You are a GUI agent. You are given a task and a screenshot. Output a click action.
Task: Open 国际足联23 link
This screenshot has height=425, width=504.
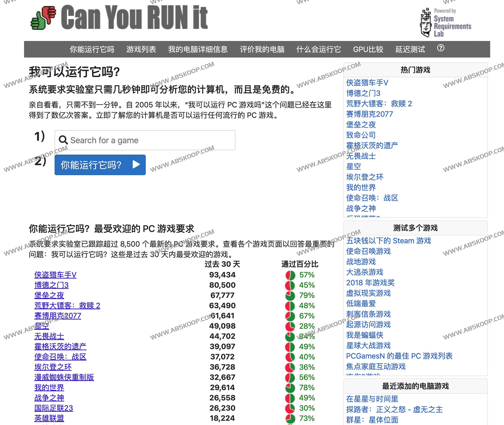pos(54,408)
